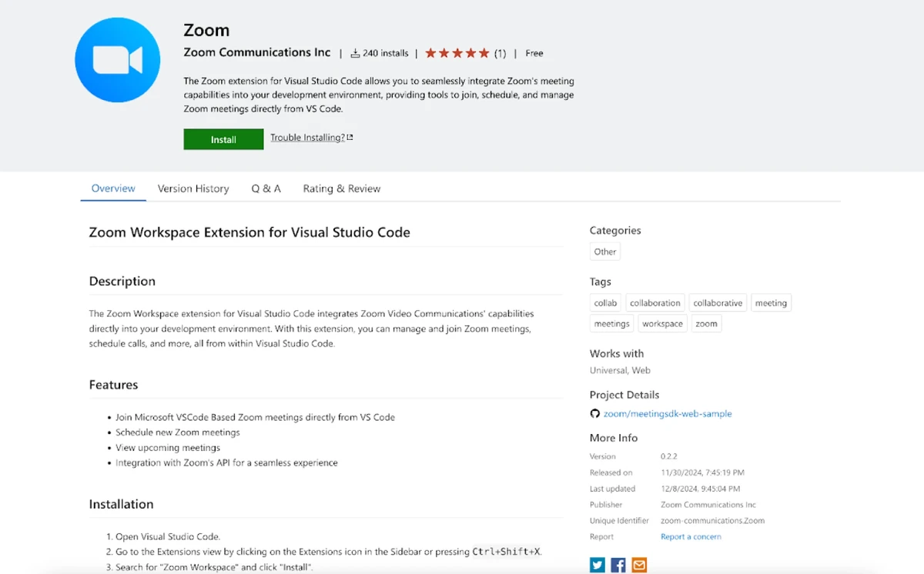Select the Overview tab

(x=113, y=189)
